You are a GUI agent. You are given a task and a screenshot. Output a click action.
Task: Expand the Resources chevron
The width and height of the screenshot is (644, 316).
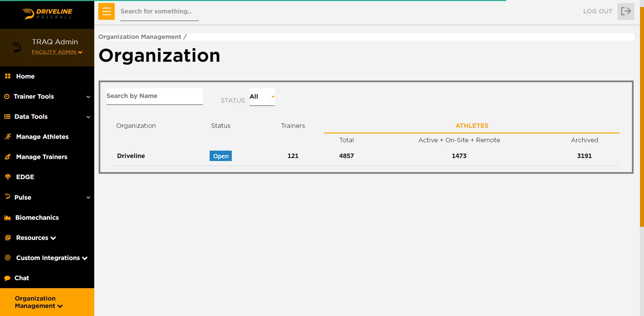(53, 238)
